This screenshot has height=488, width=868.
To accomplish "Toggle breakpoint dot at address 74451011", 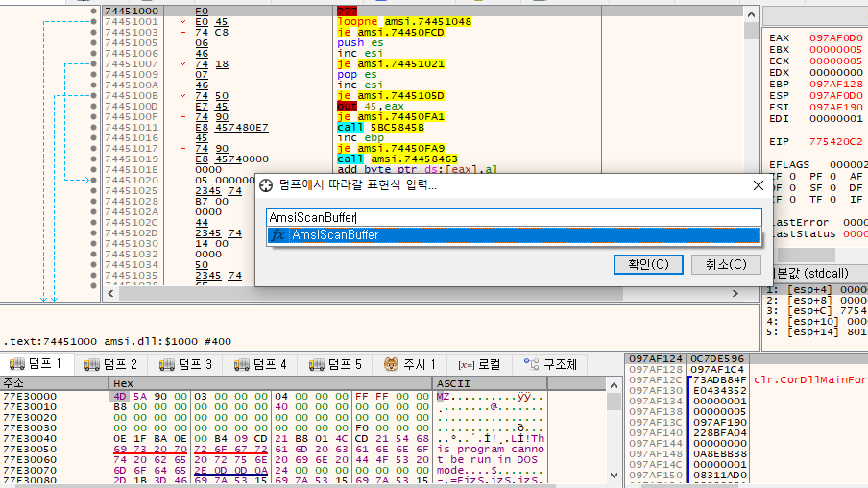I will (93, 127).
